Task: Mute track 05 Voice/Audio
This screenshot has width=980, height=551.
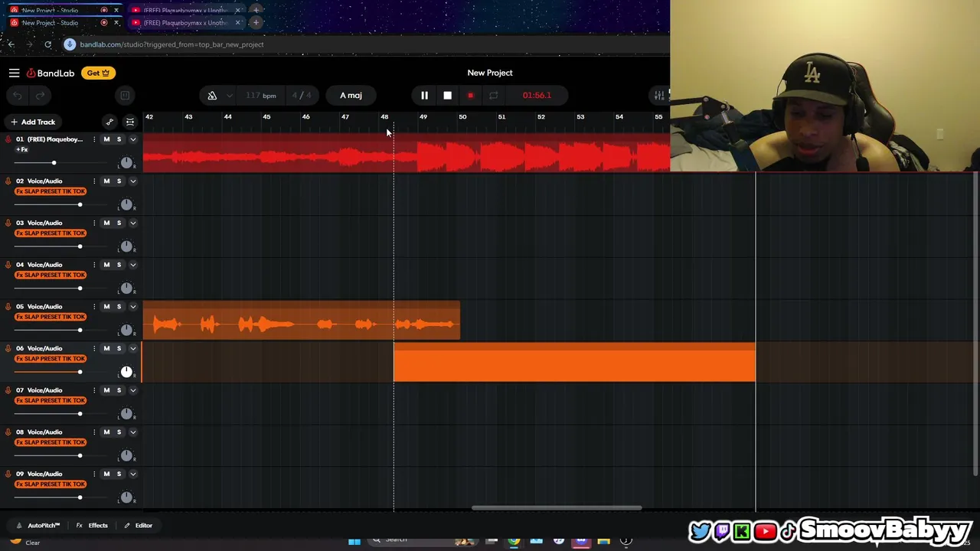Action: coord(106,307)
